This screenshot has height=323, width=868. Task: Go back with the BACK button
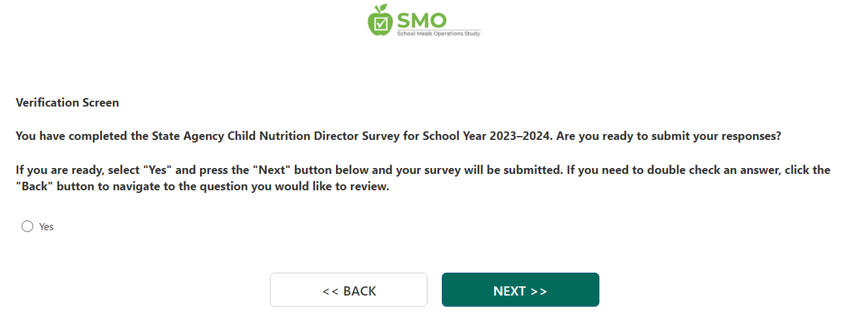(348, 290)
